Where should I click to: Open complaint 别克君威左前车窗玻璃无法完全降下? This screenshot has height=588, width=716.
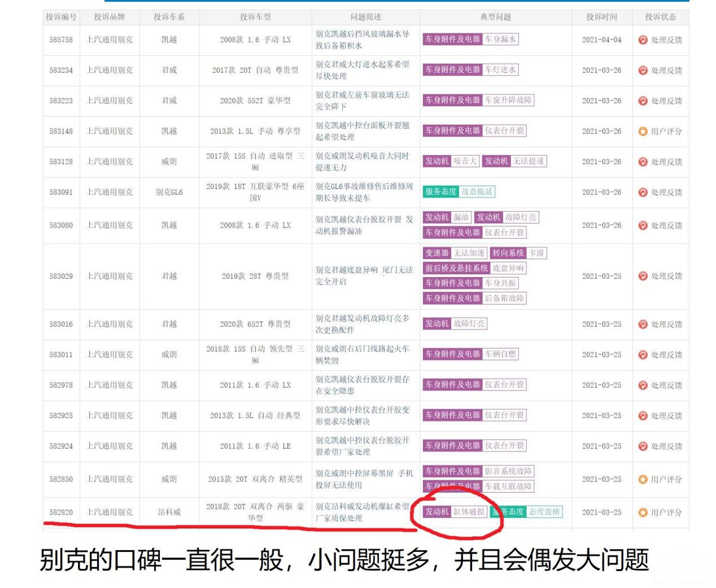tap(363, 100)
